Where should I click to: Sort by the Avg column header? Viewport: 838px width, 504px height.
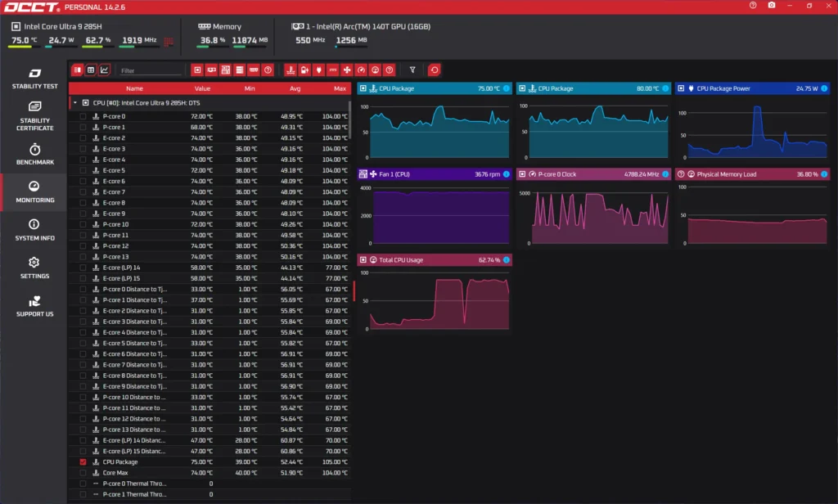pyautogui.click(x=294, y=88)
